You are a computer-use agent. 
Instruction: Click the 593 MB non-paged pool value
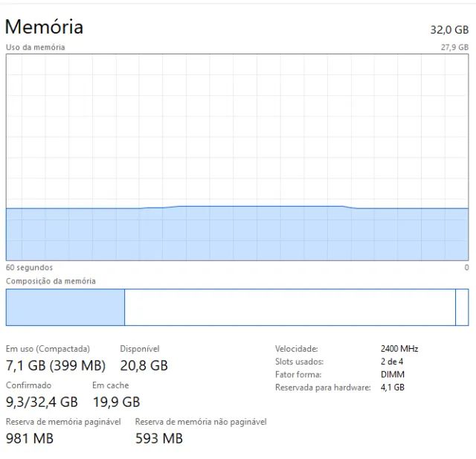point(158,439)
